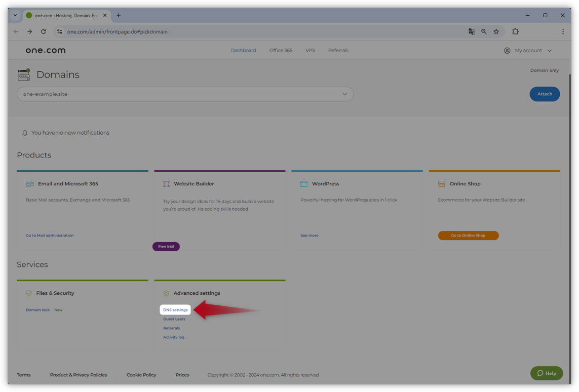
Task: Click the Advanced settings hexagon icon
Action: 166,293
